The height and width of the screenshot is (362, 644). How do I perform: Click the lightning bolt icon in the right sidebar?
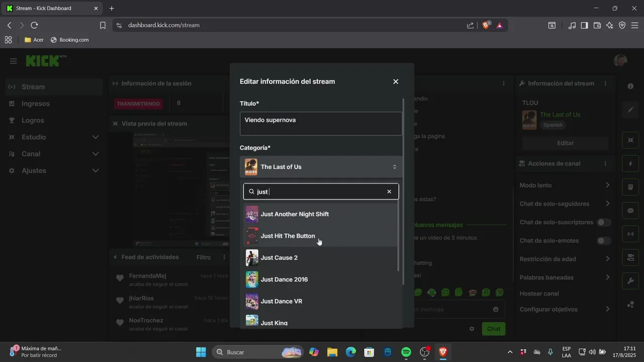point(630,163)
